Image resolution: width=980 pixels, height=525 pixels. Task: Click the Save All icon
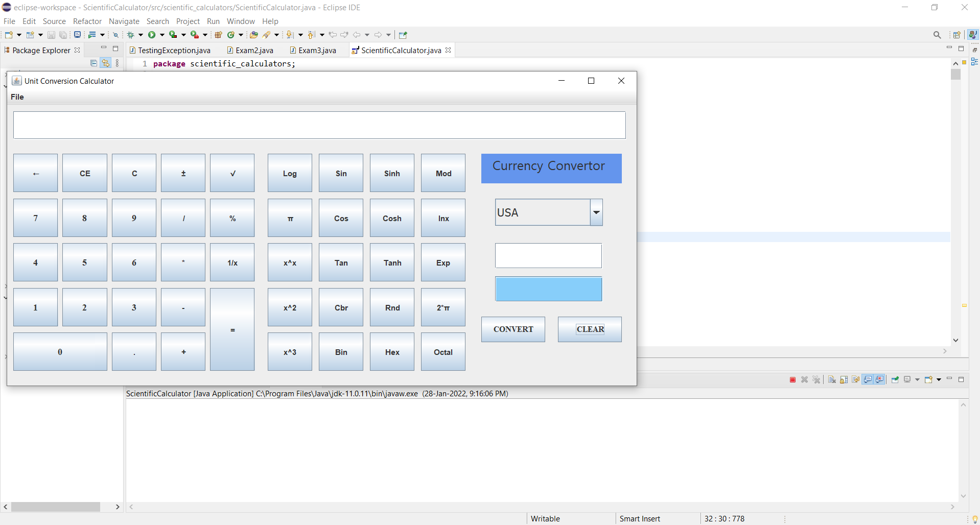tap(63, 34)
